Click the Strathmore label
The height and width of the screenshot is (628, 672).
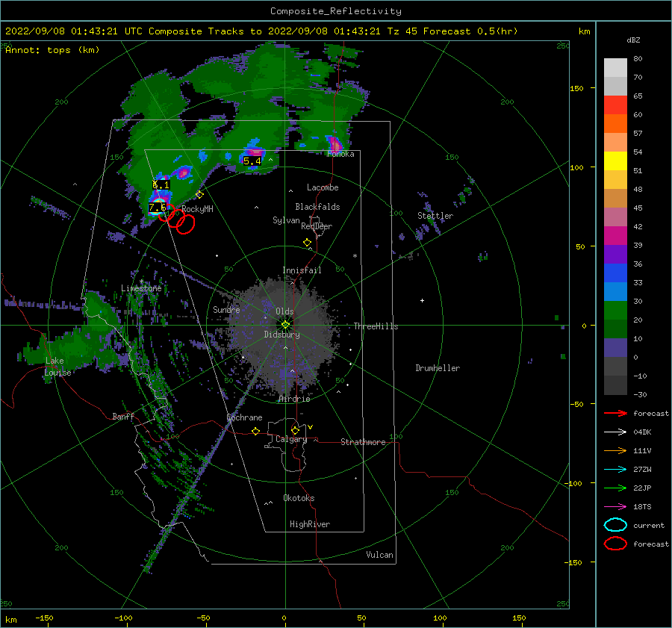(x=363, y=442)
